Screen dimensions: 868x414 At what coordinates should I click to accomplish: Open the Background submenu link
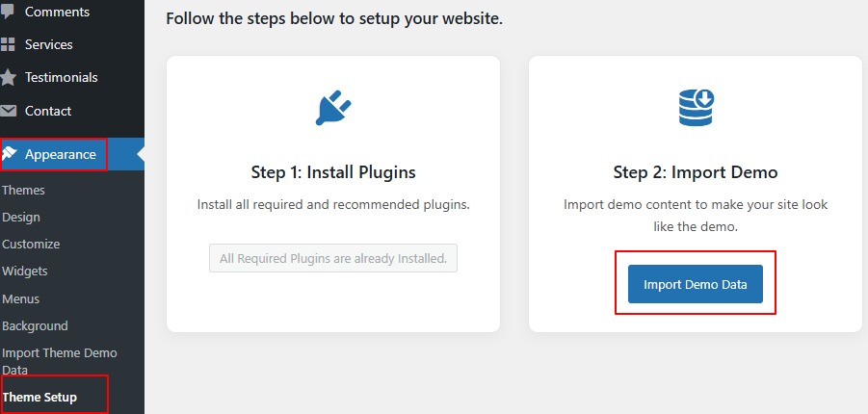pos(35,325)
